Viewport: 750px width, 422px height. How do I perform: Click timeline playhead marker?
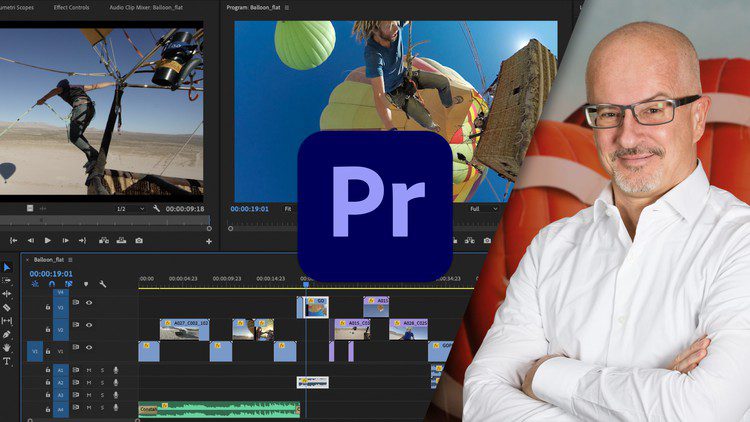[306, 285]
